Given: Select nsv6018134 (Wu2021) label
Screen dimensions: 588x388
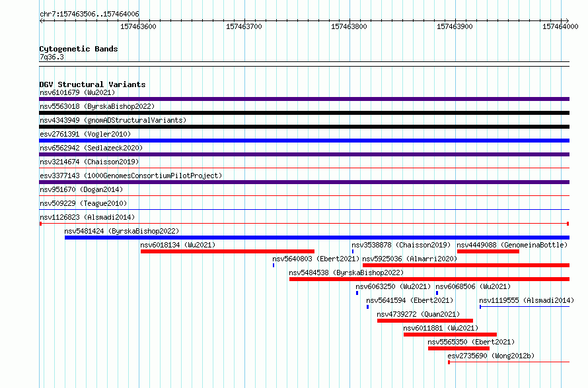Looking at the screenshot, I should 178,245.
